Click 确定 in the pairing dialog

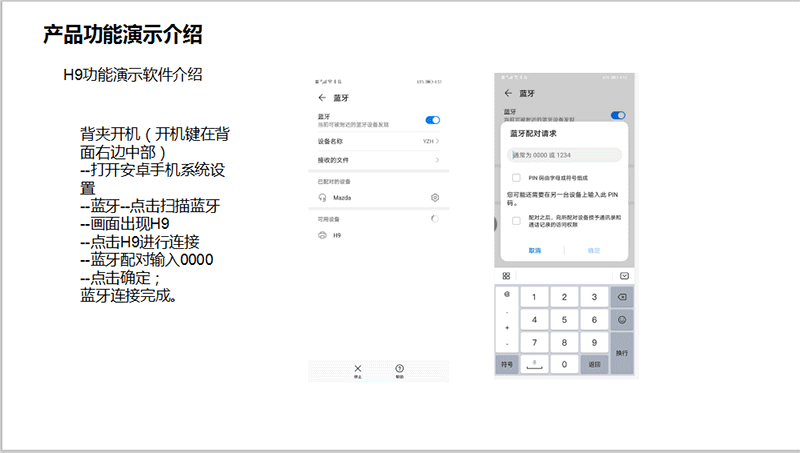pos(593,250)
